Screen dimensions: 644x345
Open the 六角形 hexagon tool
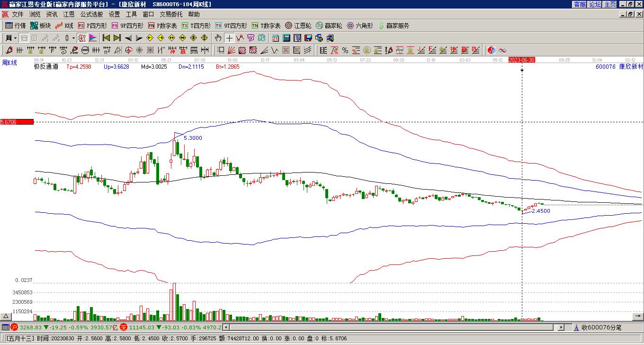coord(360,26)
